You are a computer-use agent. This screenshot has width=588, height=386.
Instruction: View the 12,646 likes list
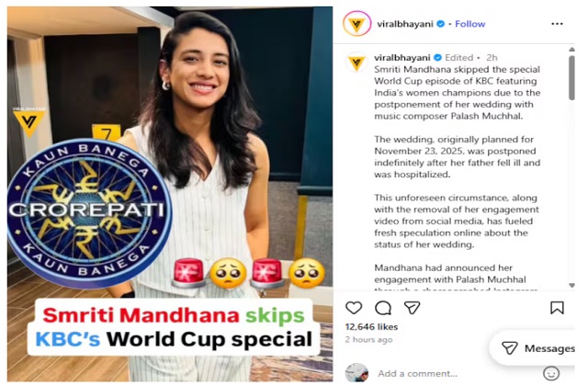tap(371, 327)
